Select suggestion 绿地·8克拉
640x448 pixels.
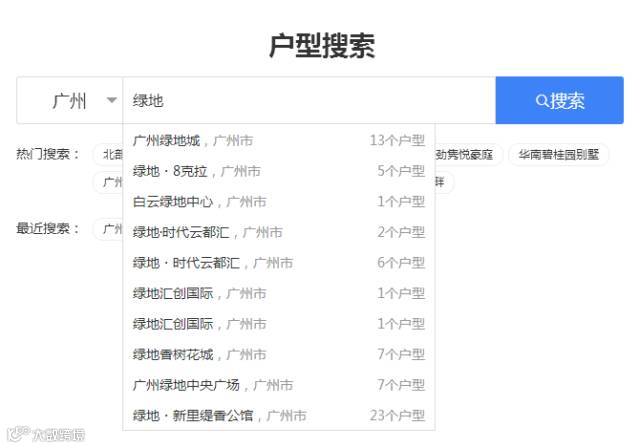pos(279,171)
